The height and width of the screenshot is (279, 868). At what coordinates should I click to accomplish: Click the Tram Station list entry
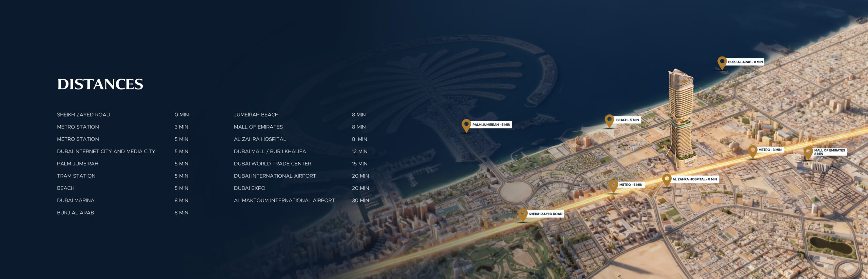point(76,176)
